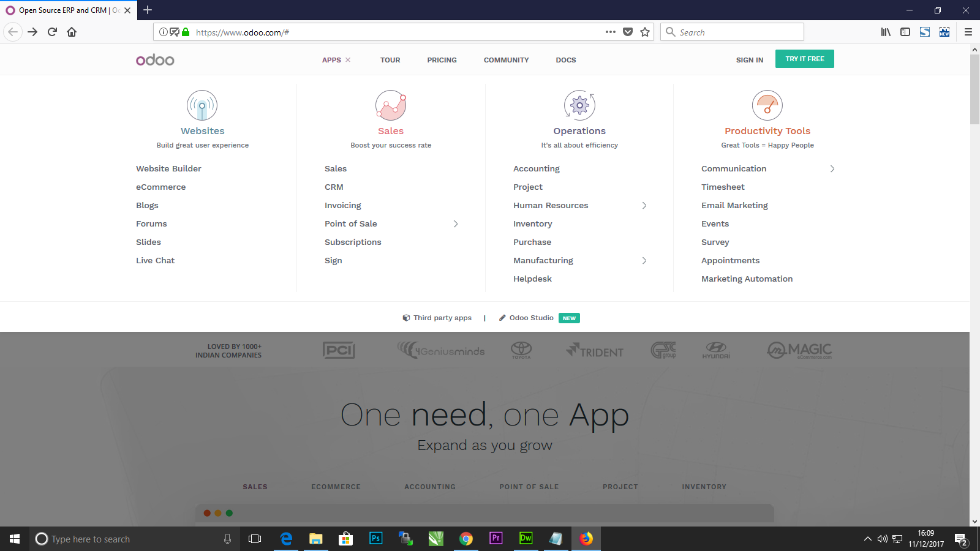Open the Marketing Automation link
This screenshot has height=551, width=980.
tap(747, 279)
